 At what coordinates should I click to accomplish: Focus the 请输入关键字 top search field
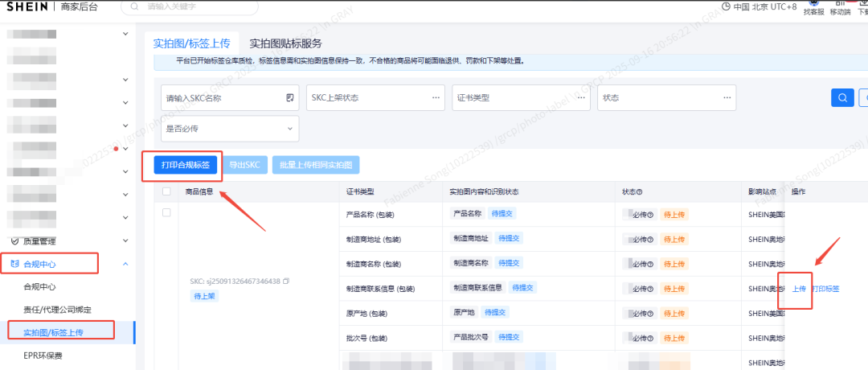190,7
